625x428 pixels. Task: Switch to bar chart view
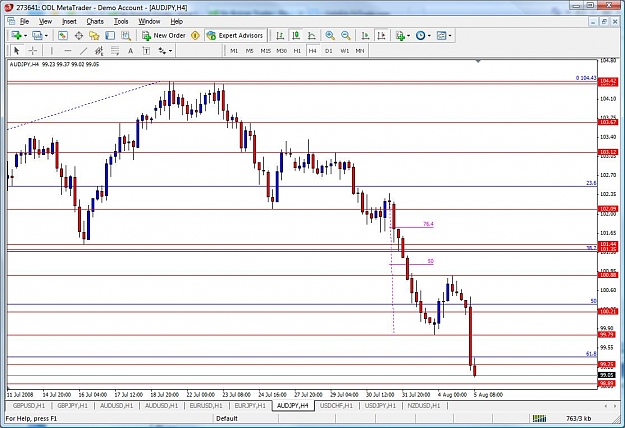click(280, 35)
